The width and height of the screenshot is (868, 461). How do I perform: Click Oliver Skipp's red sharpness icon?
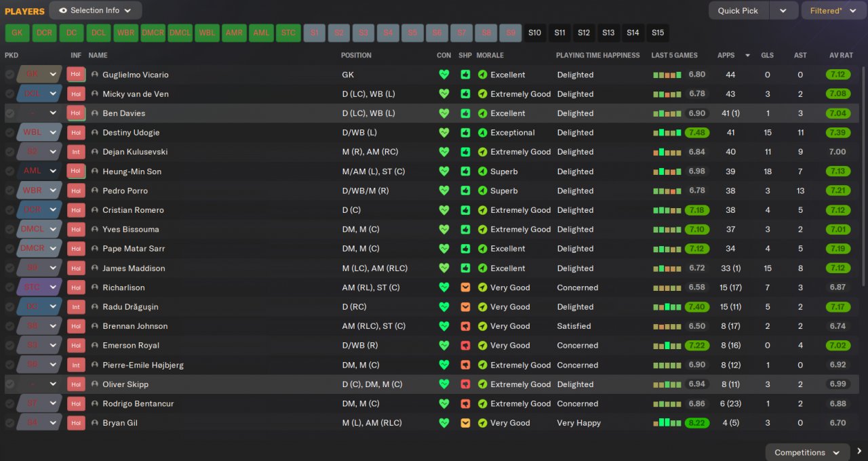click(x=465, y=384)
